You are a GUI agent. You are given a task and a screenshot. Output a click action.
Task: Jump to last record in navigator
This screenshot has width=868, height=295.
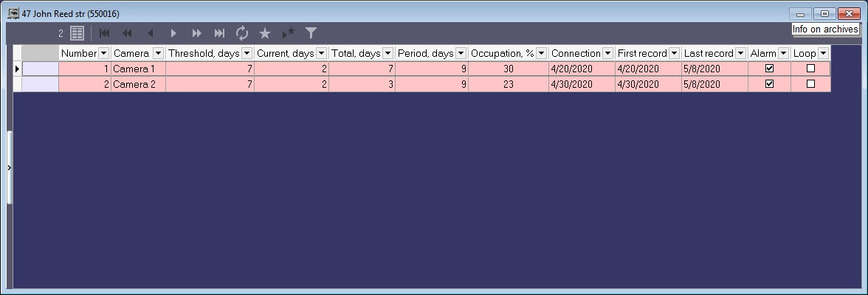[x=220, y=33]
